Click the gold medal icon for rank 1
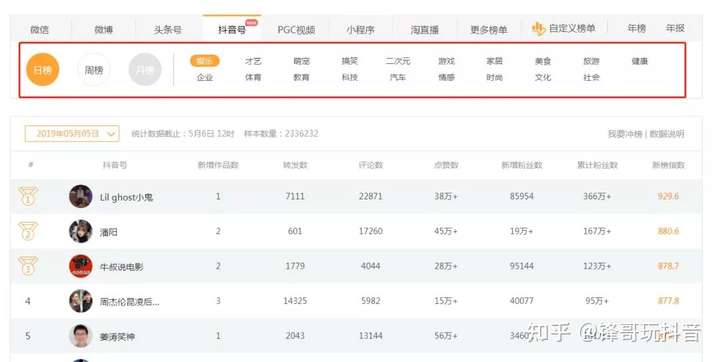Viewport: 720px width, 362px height. pyautogui.click(x=28, y=196)
